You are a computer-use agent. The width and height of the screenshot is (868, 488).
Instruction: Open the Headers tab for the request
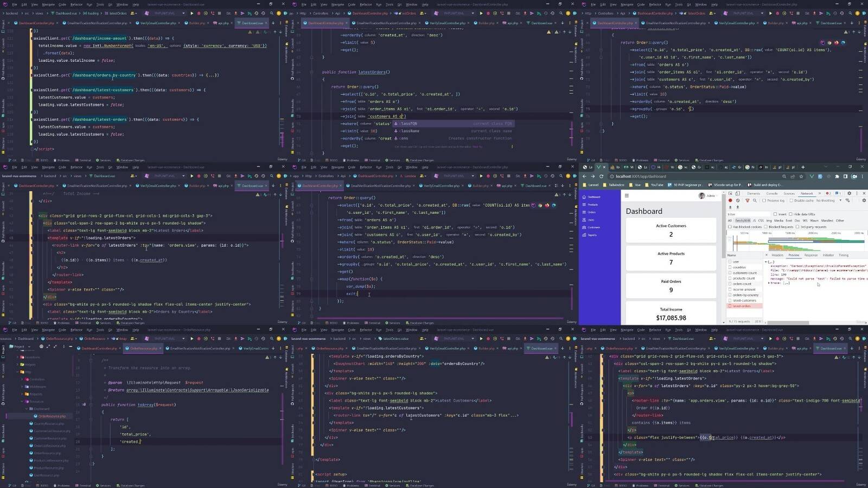click(x=777, y=255)
